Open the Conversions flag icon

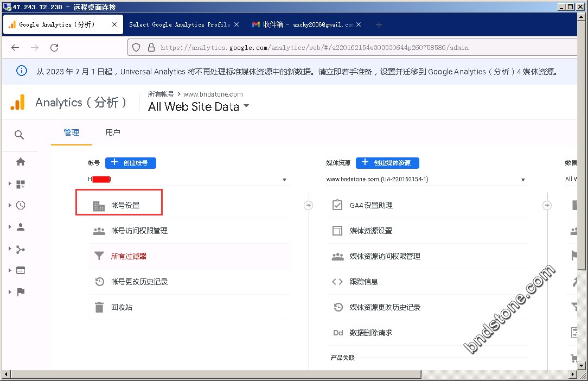pyautogui.click(x=21, y=292)
